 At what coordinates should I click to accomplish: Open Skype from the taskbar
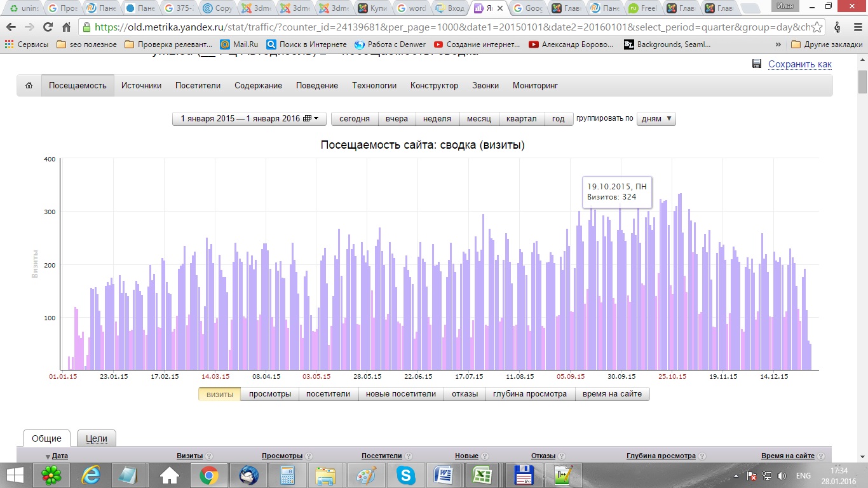405,475
